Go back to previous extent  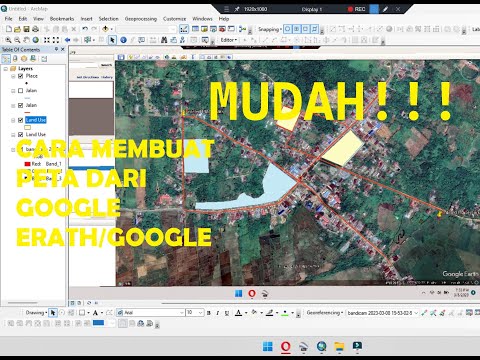coord(67,40)
